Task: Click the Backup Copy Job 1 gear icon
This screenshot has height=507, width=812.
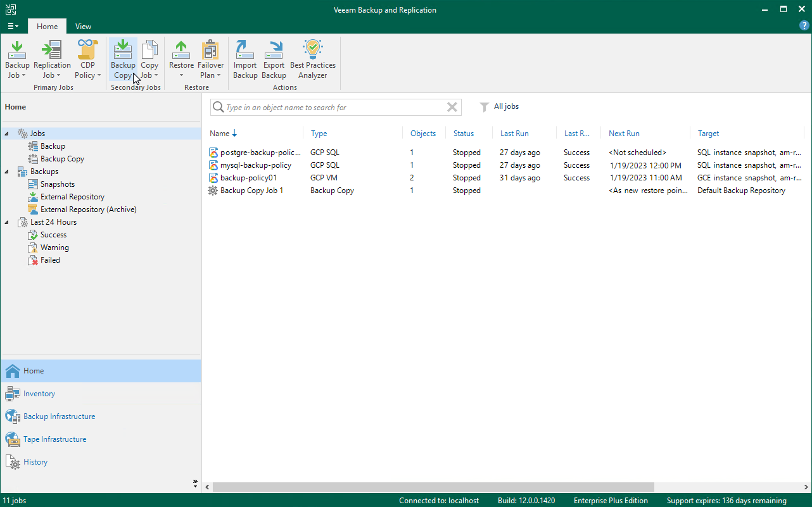Action: point(213,191)
